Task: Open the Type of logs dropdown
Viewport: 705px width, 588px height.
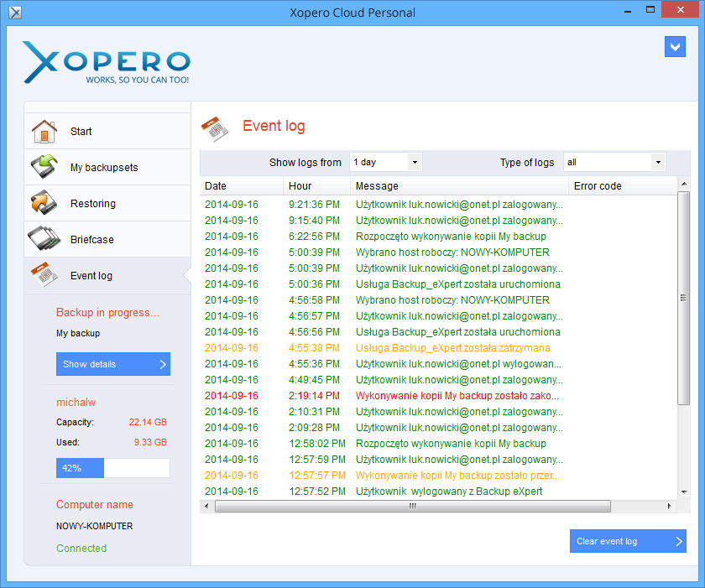Action: (614, 162)
